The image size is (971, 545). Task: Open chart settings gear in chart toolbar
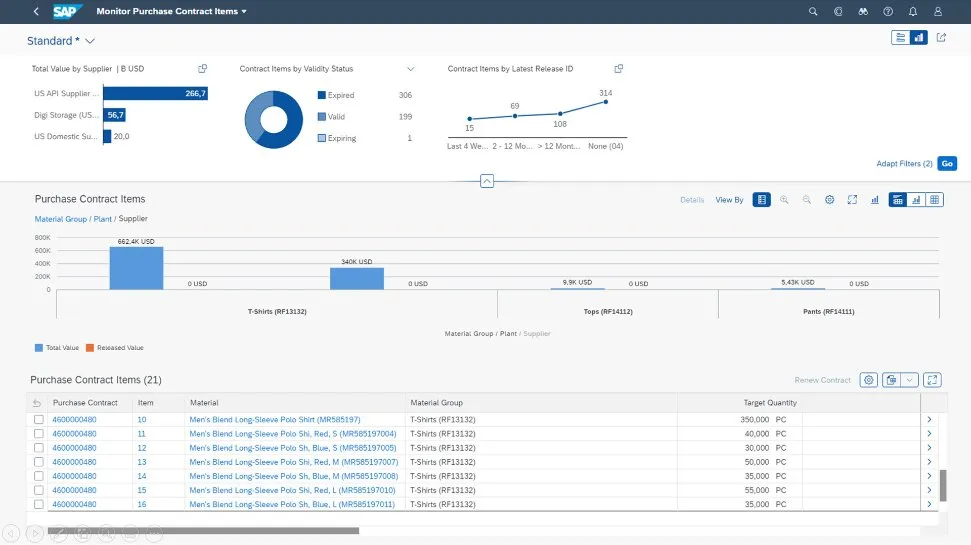(x=829, y=200)
